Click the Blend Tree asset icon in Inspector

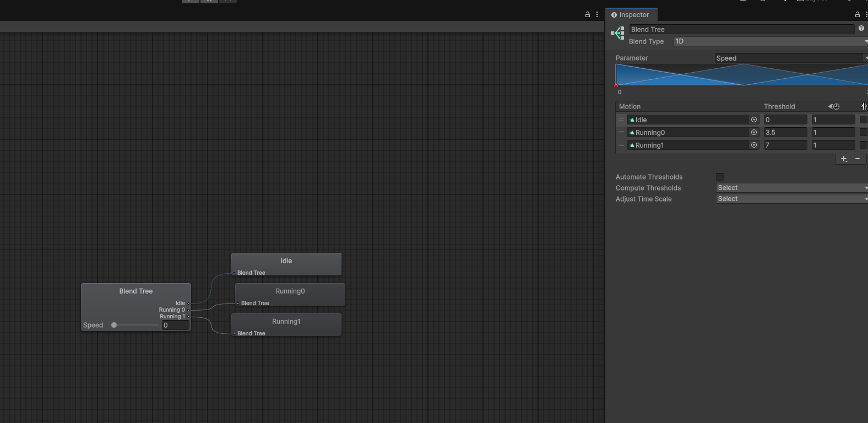point(617,34)
